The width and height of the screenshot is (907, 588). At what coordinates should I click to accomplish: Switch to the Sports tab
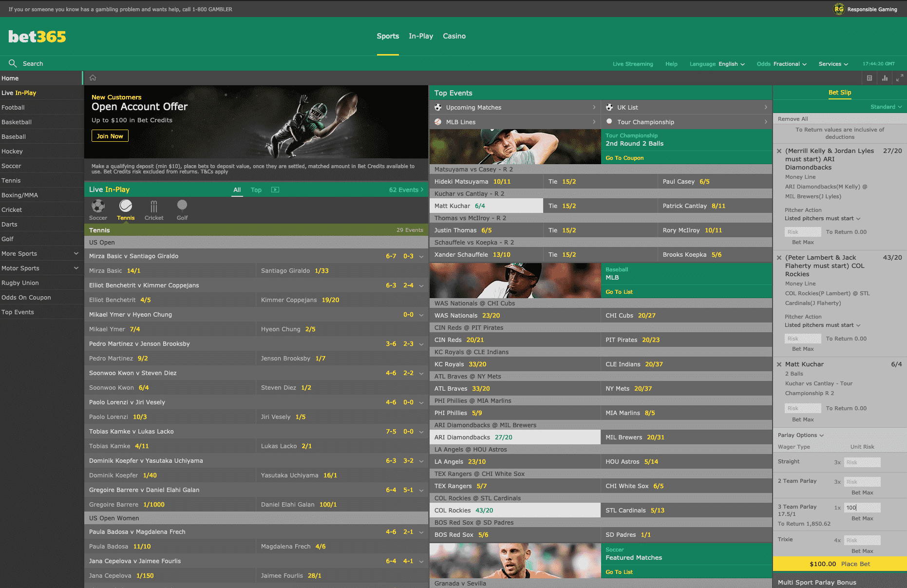click(x=388, y=36)
